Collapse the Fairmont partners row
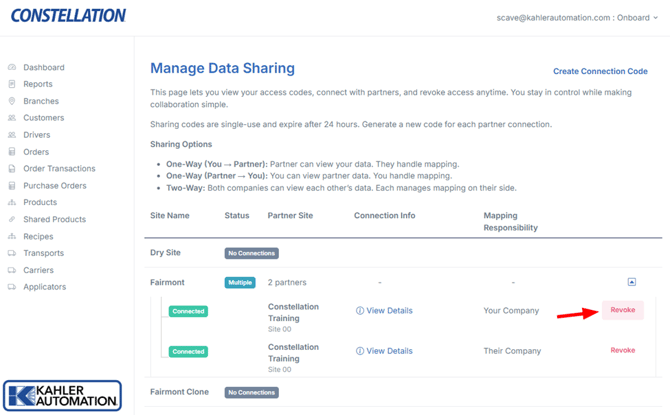This screenshot has width=670, height=415. point(631,282)
